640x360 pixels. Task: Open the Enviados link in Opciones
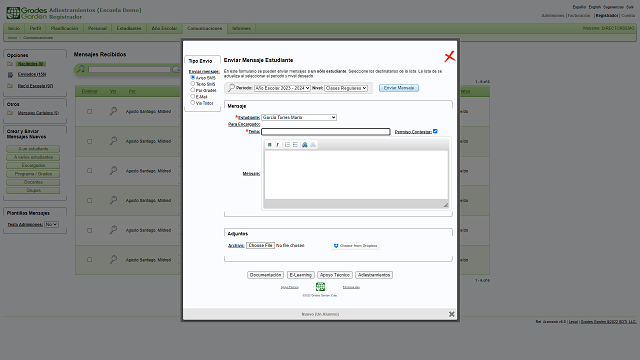tap(32, 75)
